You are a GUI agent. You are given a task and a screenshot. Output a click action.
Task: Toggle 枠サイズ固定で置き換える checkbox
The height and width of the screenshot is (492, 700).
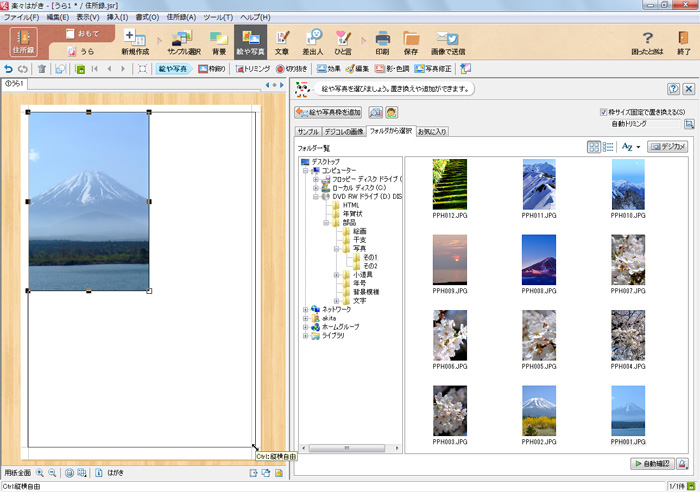pyautogui.click(x=604, y=112)
